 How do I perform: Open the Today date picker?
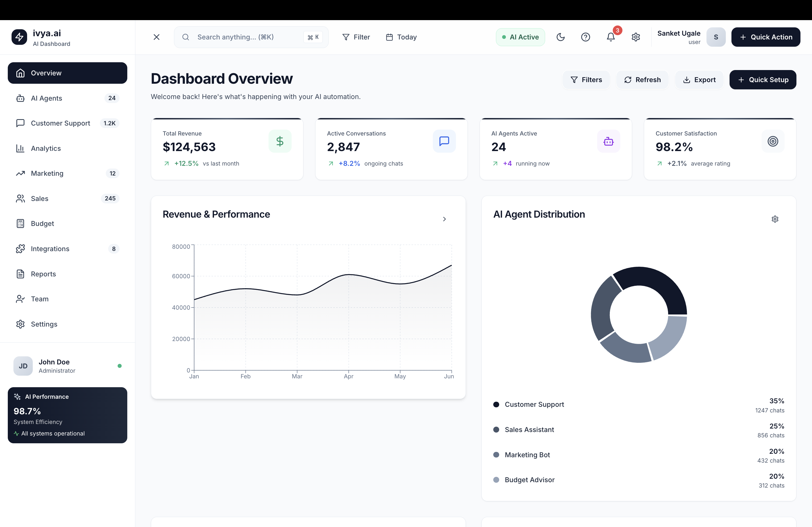click(x=401, y=37)
